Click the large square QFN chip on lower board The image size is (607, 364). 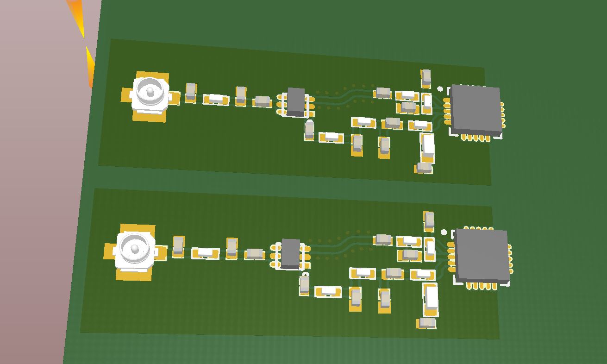pyautogui.click(x=482, y=255)
